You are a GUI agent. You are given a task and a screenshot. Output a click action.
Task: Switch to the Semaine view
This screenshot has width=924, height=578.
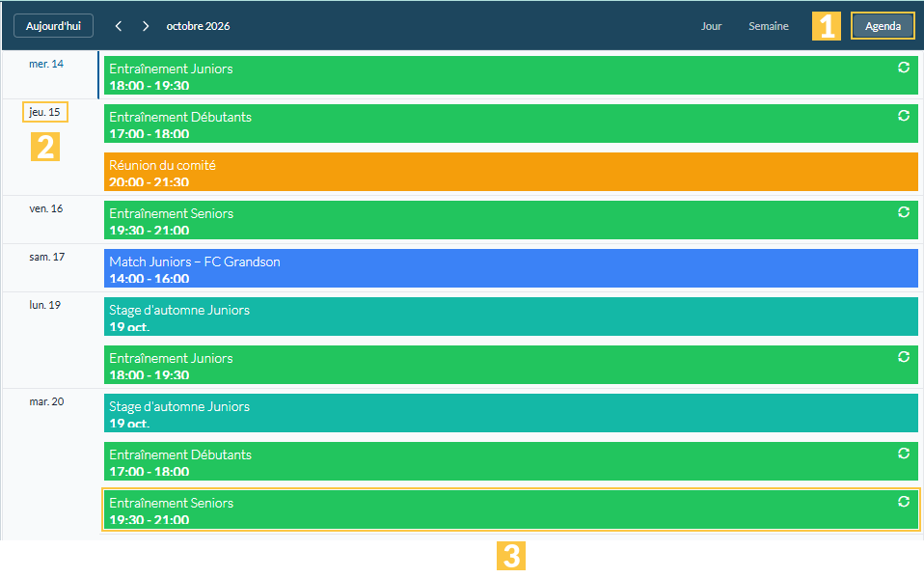(x=769, y=26)
